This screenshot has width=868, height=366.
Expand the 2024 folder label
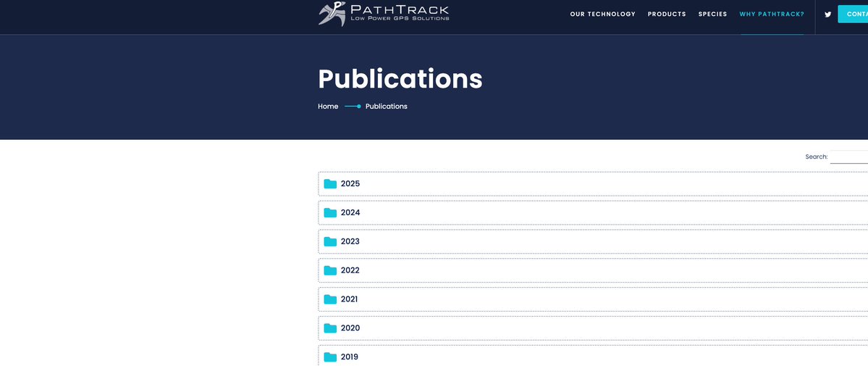pyautogui.click(x=350, y=213)
